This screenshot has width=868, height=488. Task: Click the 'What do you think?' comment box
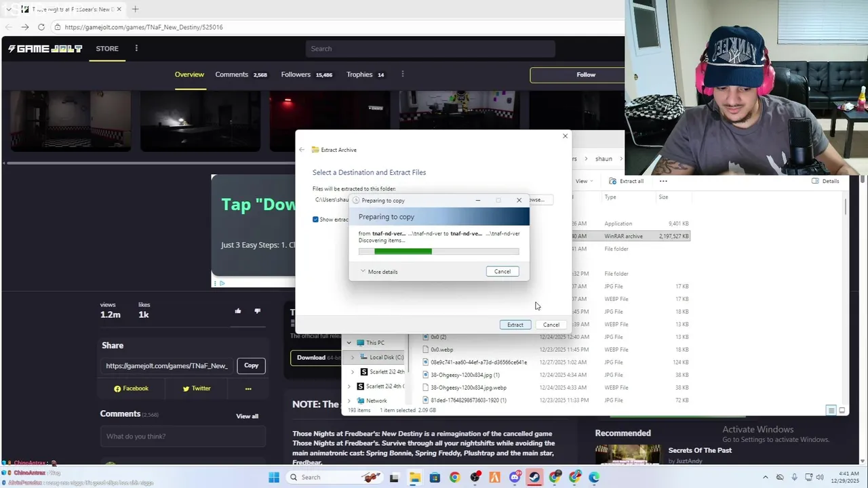(x=182, y=436)
